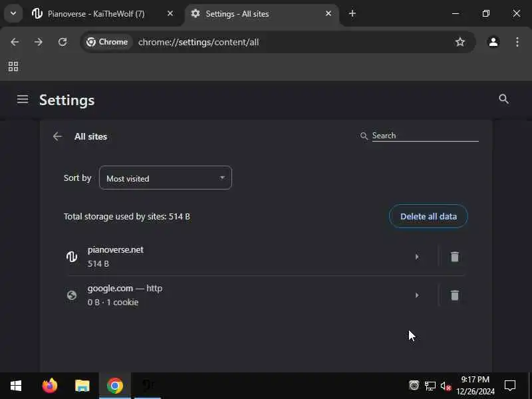Viewport: 532px width, 399px height.
Task: Open a new tab with plus button
Action: (x=352, y=13)
